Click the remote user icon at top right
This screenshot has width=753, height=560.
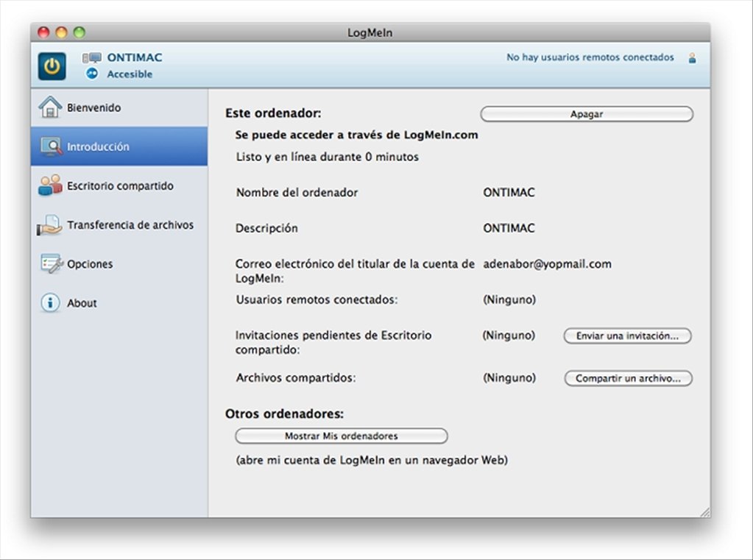692,58
